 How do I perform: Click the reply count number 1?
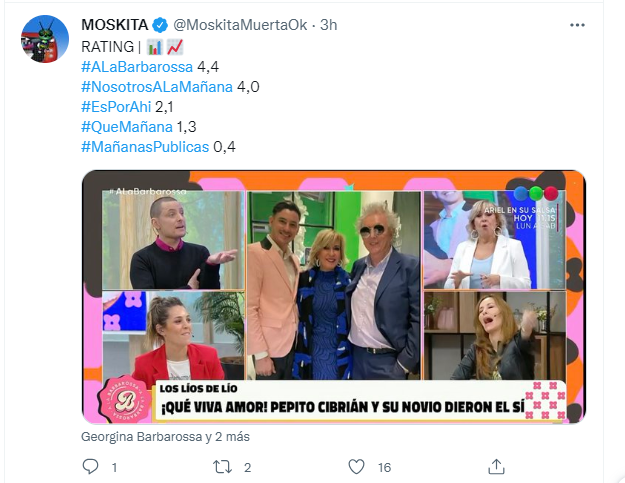tap(114, 467)
